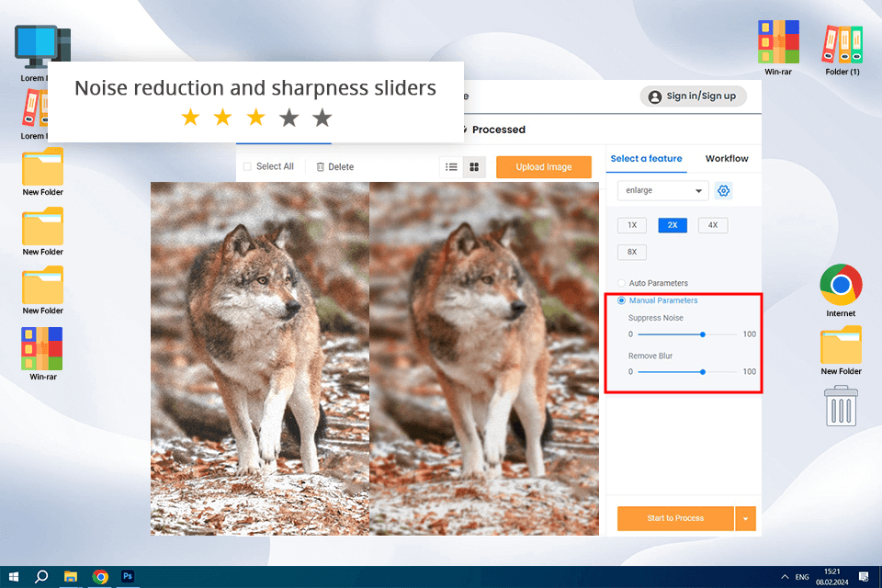Open the notification center icon
This screenshot has width=882, height=588.
click(x=864, y=577)
